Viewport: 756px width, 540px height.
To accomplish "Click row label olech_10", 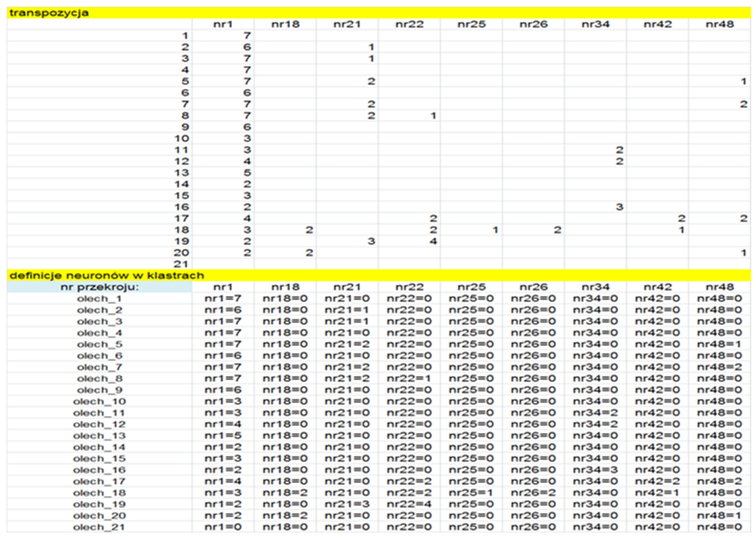I will point(99,401).
